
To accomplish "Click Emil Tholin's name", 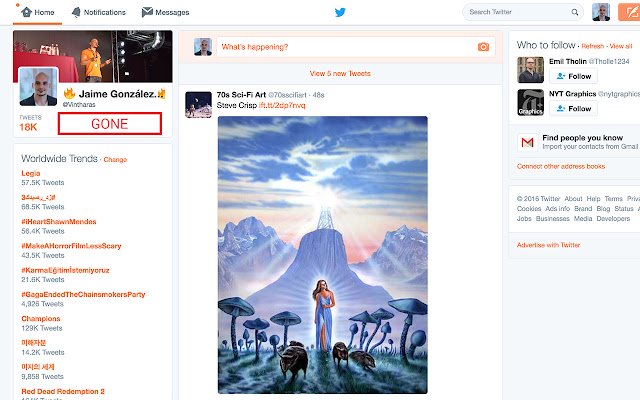I will click(568, 61).
